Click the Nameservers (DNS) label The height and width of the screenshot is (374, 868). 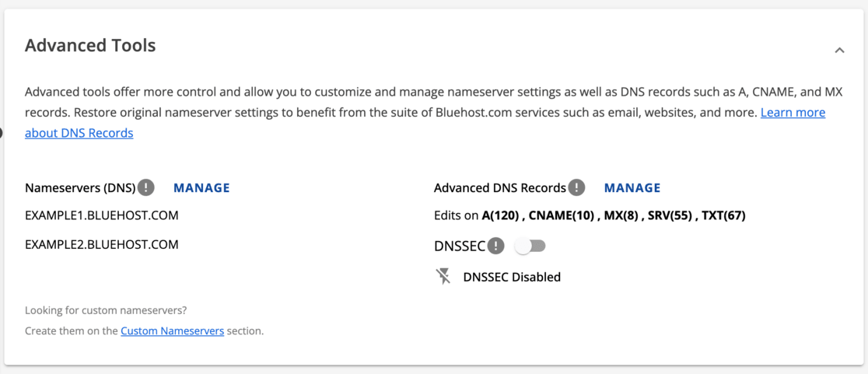[x=80, y=187]
